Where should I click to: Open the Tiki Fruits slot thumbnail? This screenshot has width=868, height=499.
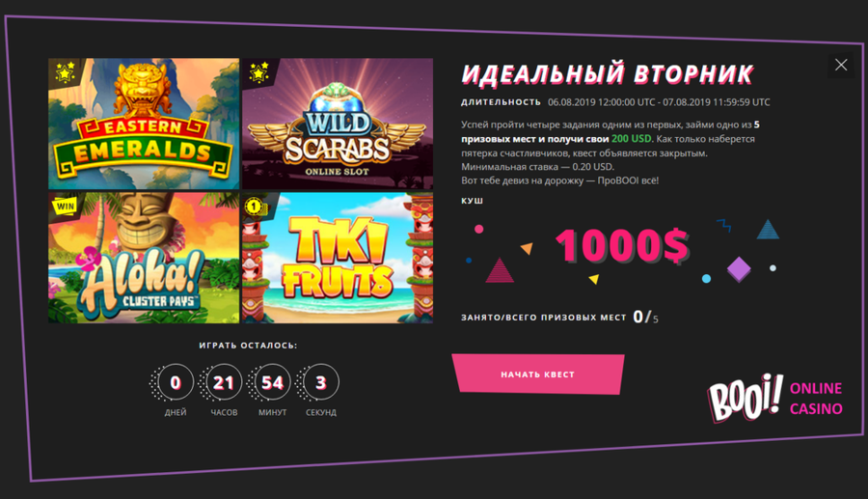coord(338,258)
